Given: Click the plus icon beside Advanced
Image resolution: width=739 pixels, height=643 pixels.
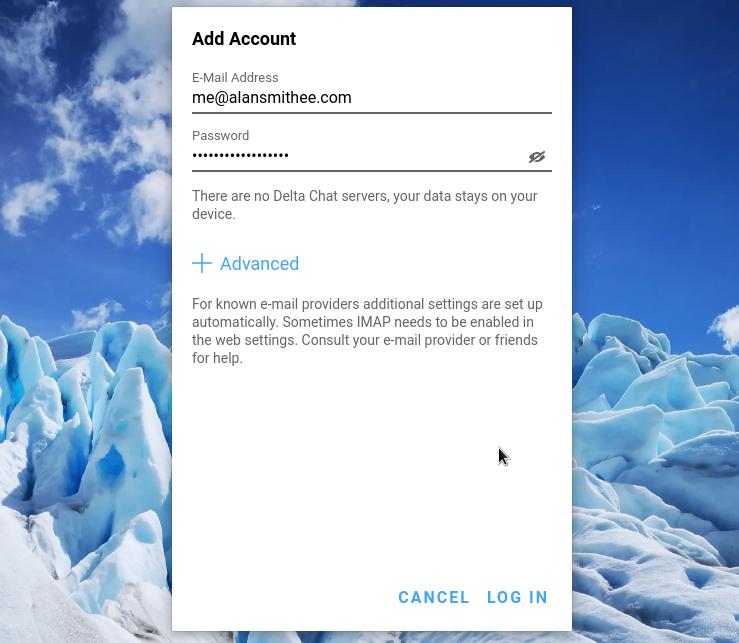Looking at the screenshot, I should pyautogui.click(x=202, y=264).
